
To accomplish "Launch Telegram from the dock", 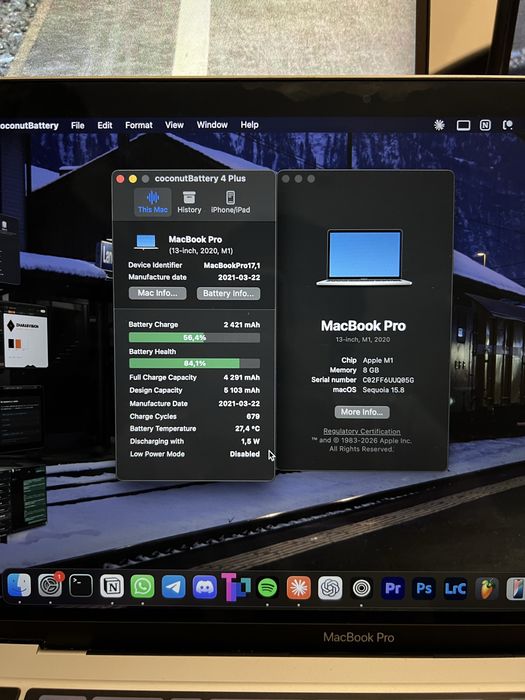I will [x=174, y=586].
